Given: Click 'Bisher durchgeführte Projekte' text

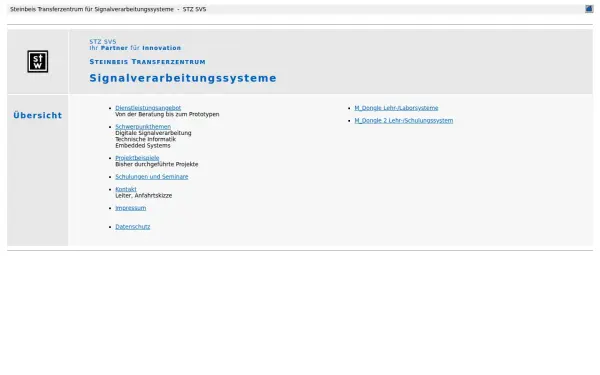Looking at the screenshot, I should 157,164.
